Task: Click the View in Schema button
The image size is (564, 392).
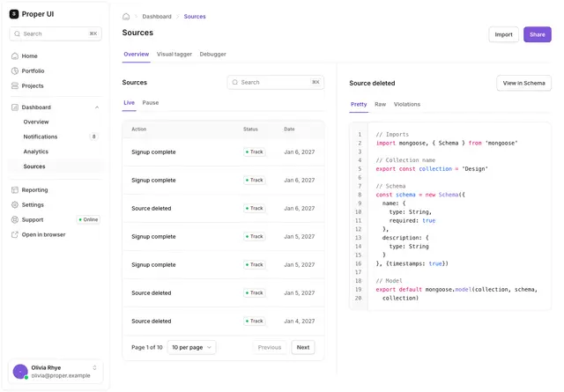Action: (x=523, y=83)
